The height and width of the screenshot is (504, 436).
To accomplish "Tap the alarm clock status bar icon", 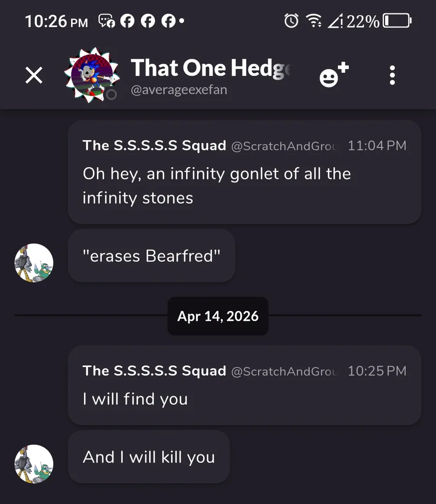I will pyautogui.click(x=291, y=20).
